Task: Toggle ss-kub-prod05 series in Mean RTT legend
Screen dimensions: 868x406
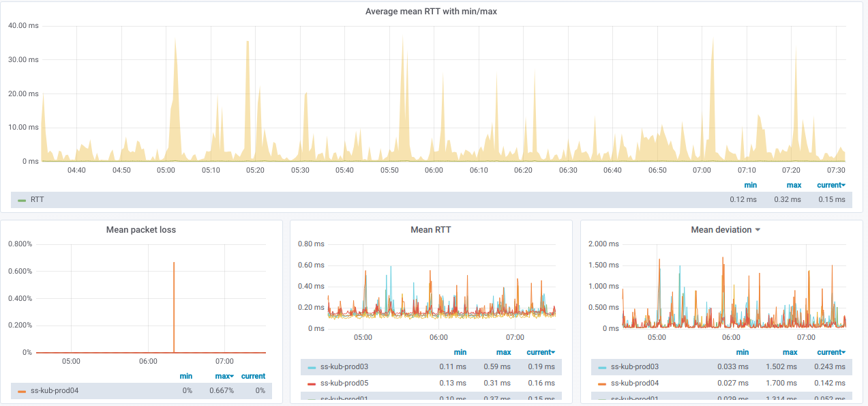Action: pyautogui.click(x=344, y=383)
